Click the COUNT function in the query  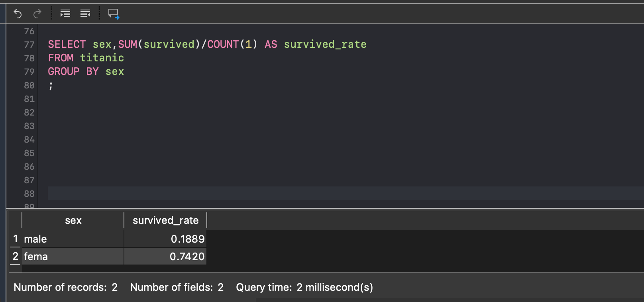223,44
